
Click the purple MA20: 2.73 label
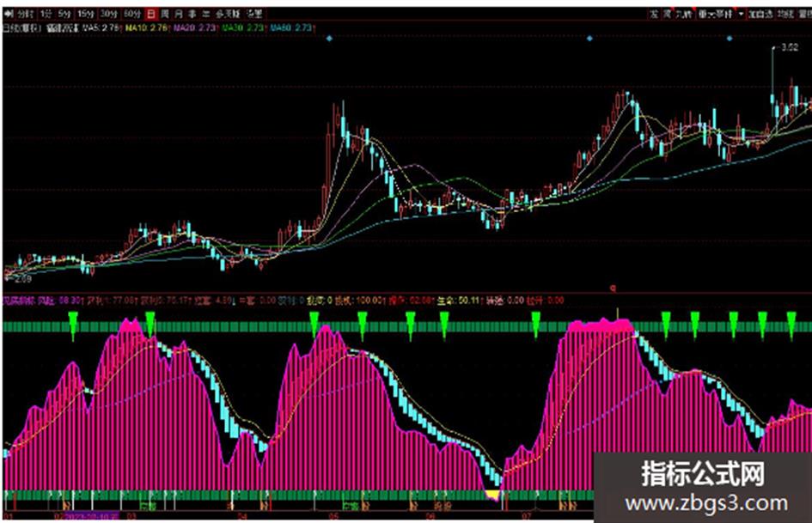click(x=195, y=27)
